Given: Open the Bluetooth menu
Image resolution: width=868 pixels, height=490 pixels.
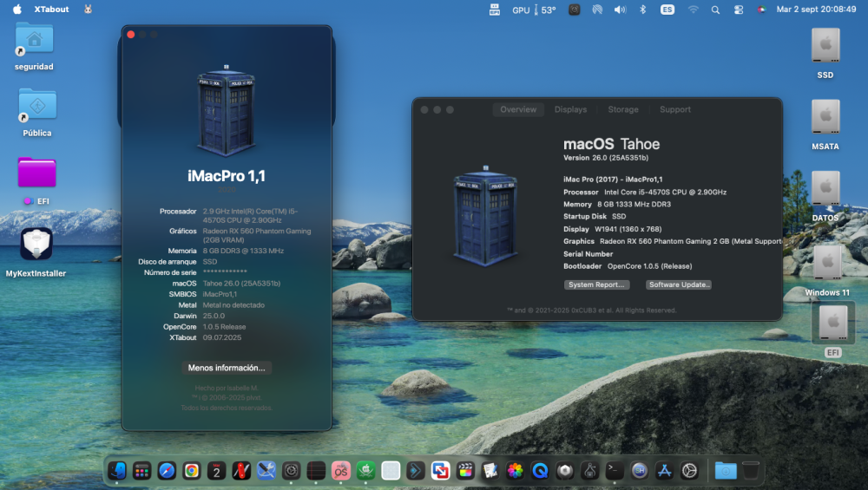Looking at the screenshot, I should click(x=642, y=10).
